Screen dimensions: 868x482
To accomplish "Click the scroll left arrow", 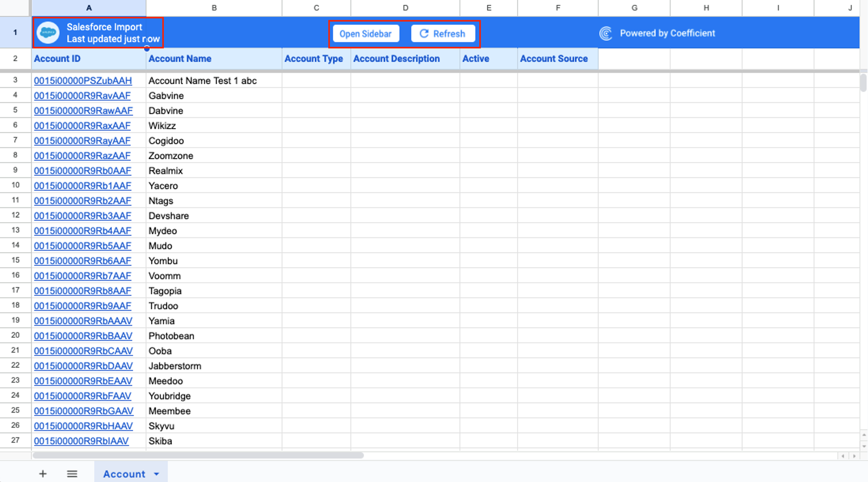I will [x=843, y=456].
